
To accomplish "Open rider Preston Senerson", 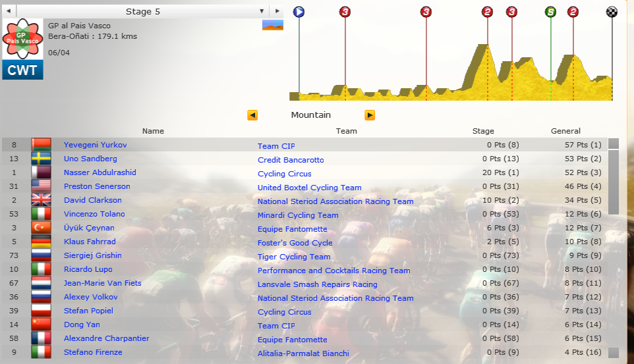I will [97, 186].
